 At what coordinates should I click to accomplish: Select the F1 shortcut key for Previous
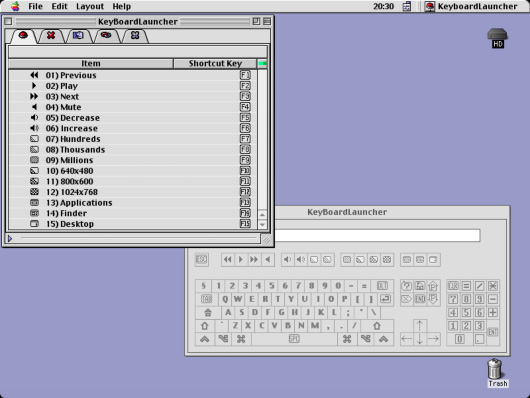click(245, 75)
